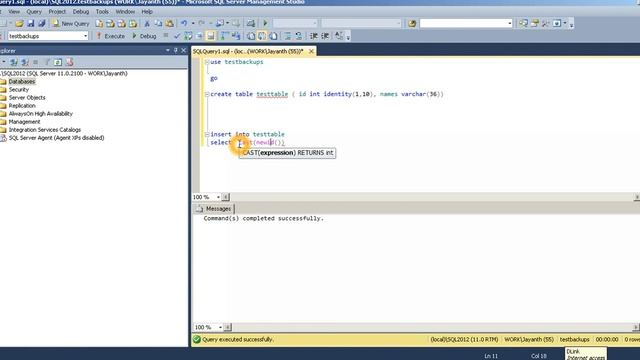
Task: Open the Undo history dropdown arrow
Action: [x=193, y=24]
